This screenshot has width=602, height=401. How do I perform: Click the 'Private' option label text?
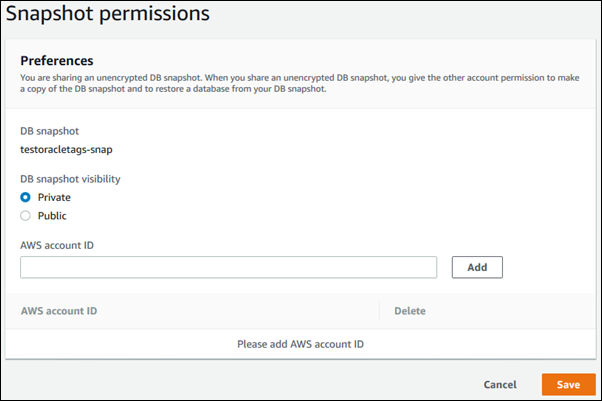point(54,197)
